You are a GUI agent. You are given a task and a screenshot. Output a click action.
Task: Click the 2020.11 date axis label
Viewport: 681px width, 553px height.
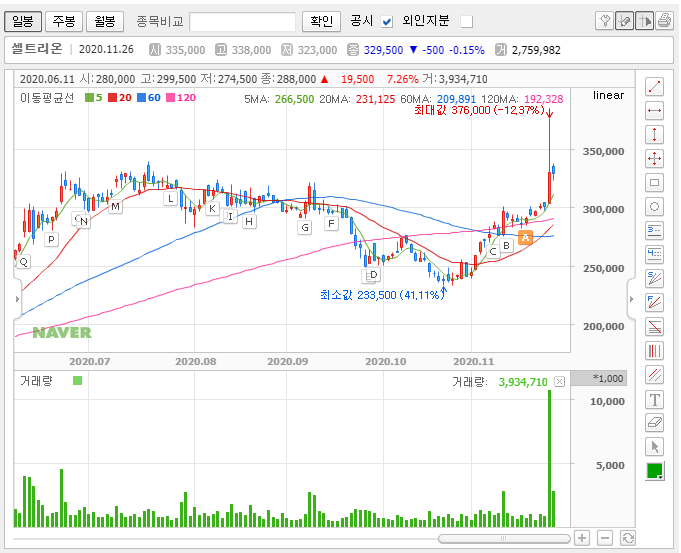474,361
